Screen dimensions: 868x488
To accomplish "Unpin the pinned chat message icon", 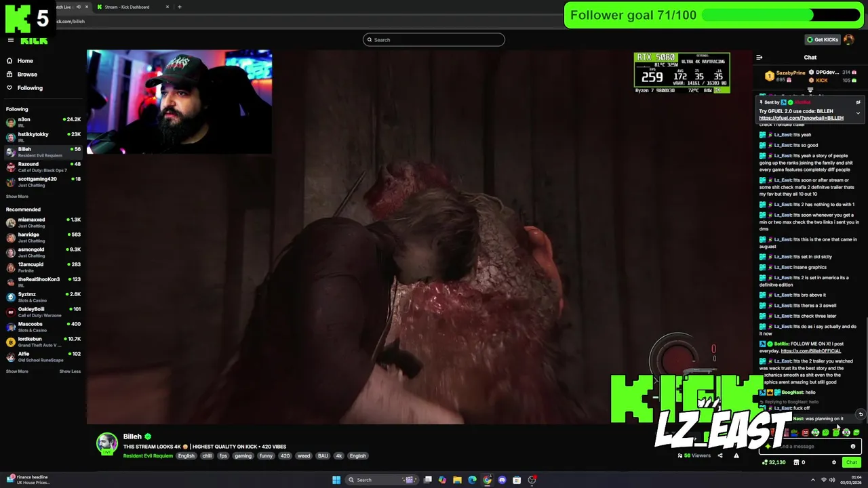I will 858,102.
